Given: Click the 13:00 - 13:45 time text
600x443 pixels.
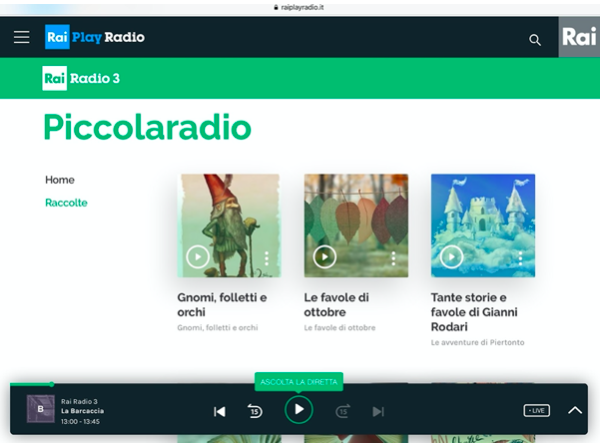Looking at the screenshot, I should [x=80, y=421].
